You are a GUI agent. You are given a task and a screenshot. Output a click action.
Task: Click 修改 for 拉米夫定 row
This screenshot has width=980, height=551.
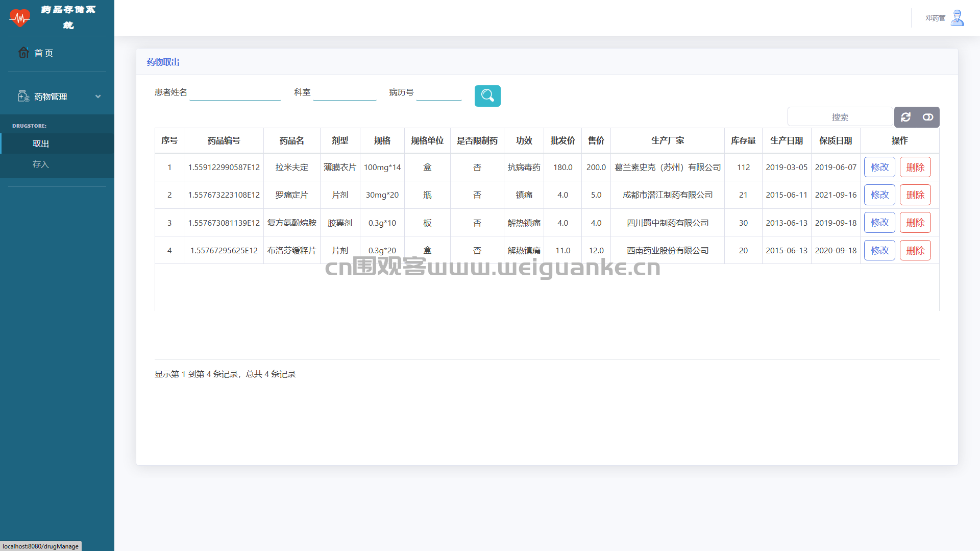point(879,167)
